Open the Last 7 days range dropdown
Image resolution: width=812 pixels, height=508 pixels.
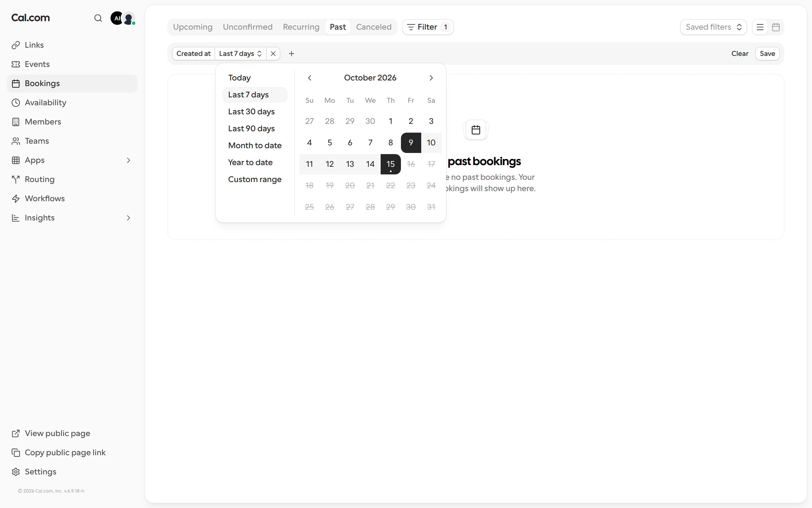tap(240, 54)
